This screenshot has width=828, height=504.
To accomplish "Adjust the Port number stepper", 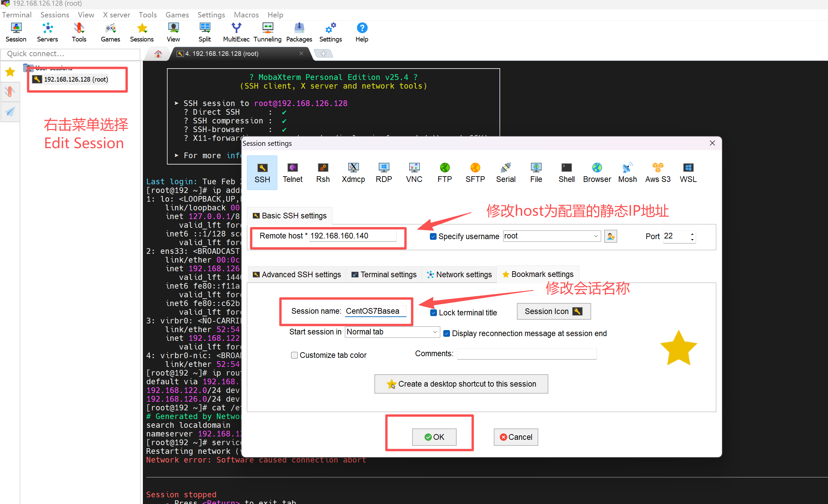I will click(692, 236).
